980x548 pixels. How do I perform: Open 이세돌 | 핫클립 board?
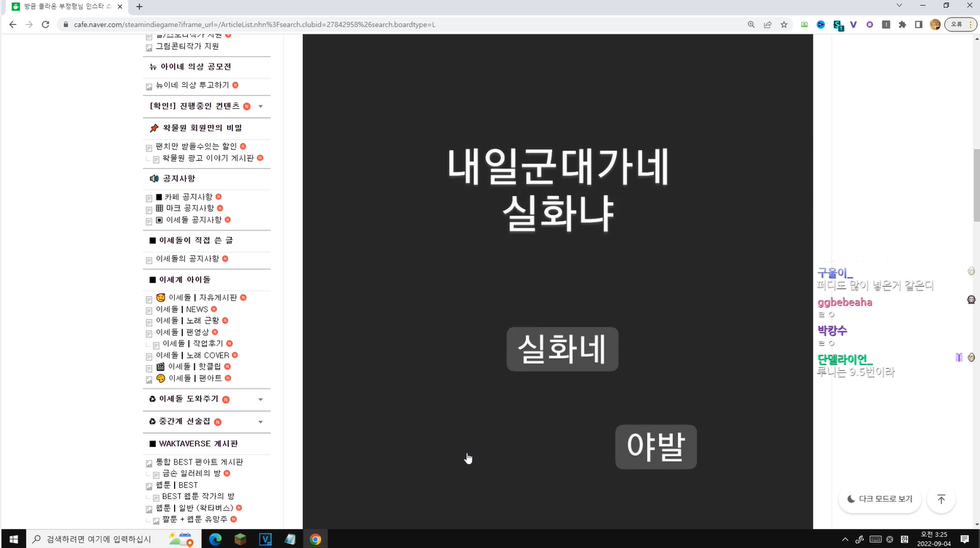tap(189, 367)
